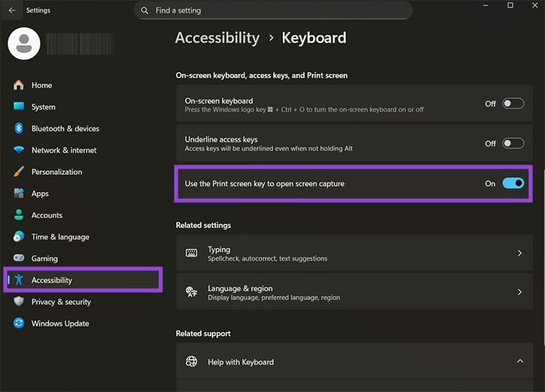
Task: Click the Find a setting search box
Action: [x=272, y=10]
